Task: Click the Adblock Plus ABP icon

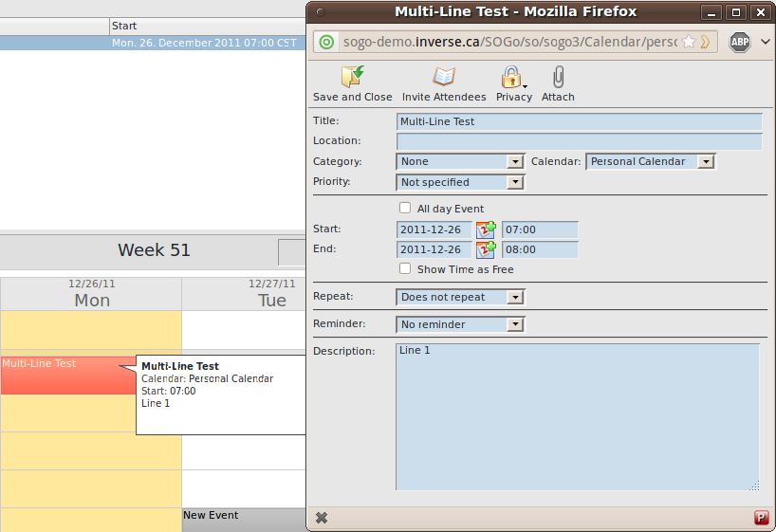Action: [x=740, y=42]
